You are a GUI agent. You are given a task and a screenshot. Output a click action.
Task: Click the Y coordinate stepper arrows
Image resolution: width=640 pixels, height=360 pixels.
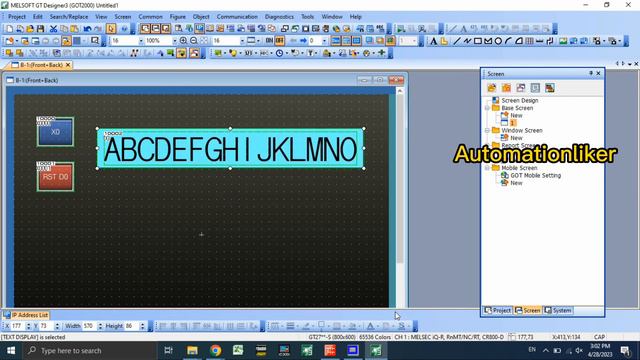point(57,326)
